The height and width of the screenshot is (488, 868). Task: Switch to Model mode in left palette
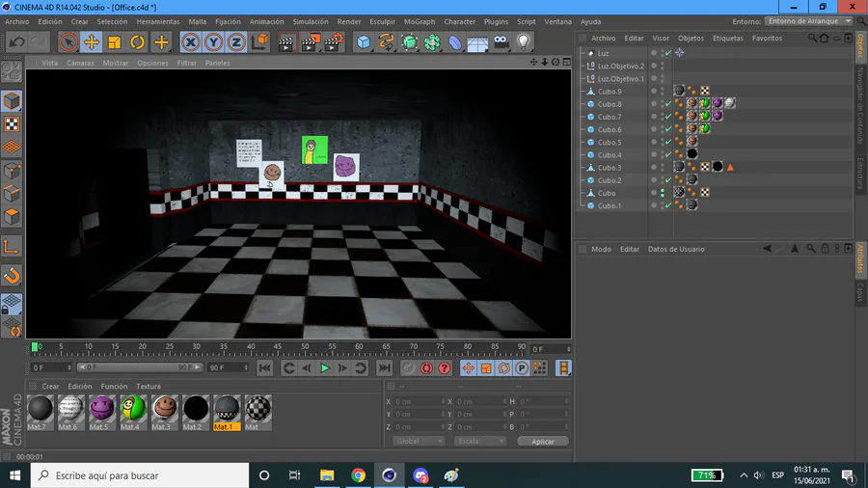(12, 101)
